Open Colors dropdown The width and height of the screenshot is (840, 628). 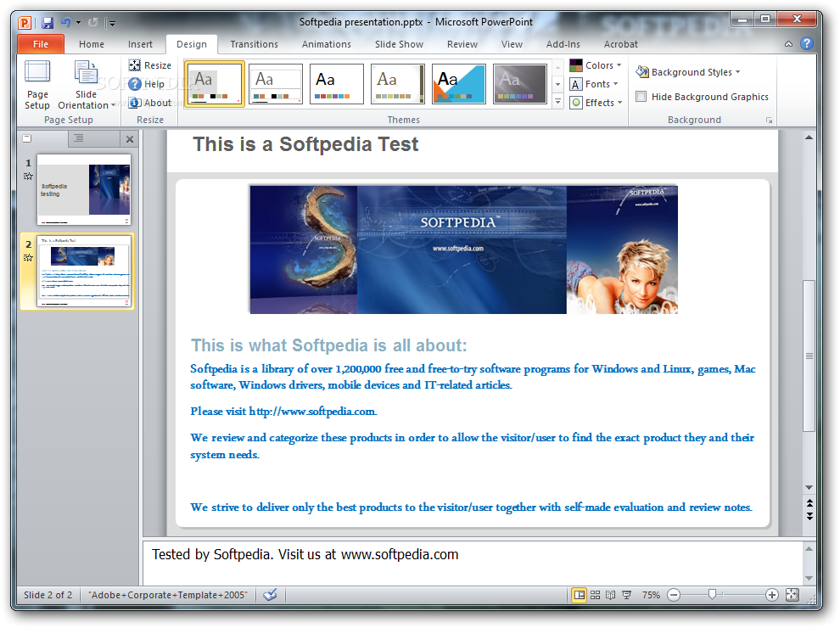[595, 65]
